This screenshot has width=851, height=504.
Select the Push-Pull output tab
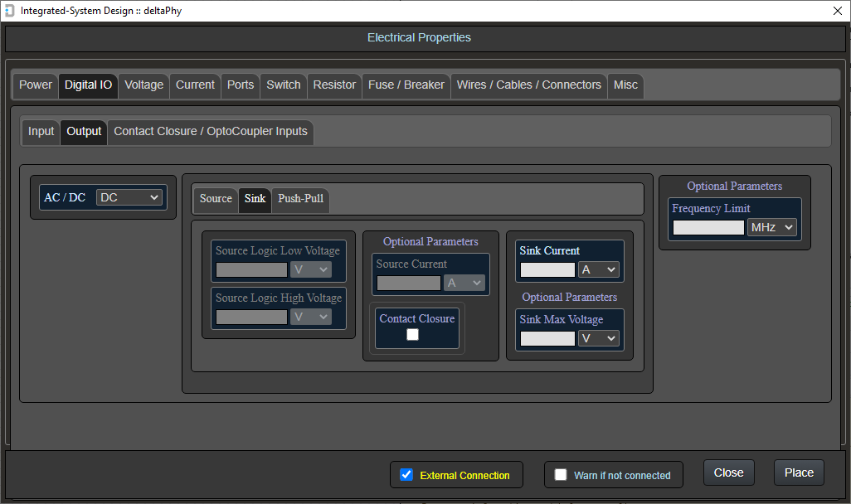click(300, 198)
